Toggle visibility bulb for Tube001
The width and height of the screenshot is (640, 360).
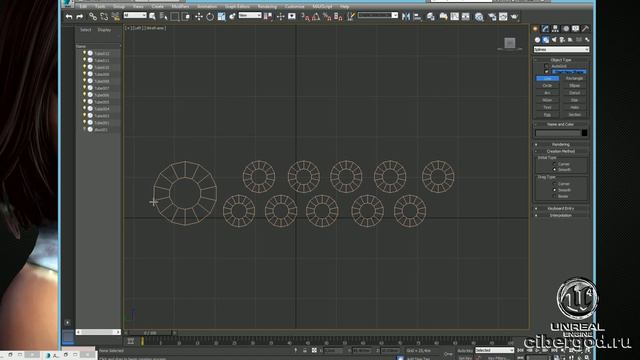tap(84, 122)
